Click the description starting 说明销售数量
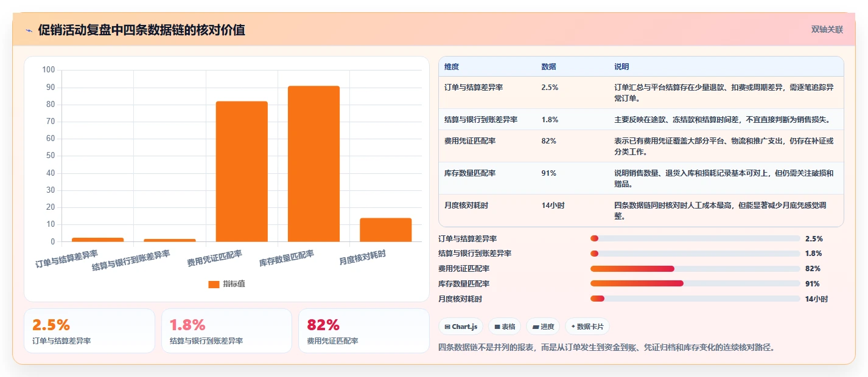The image size is (868, 377). click(x=724, y=179)
